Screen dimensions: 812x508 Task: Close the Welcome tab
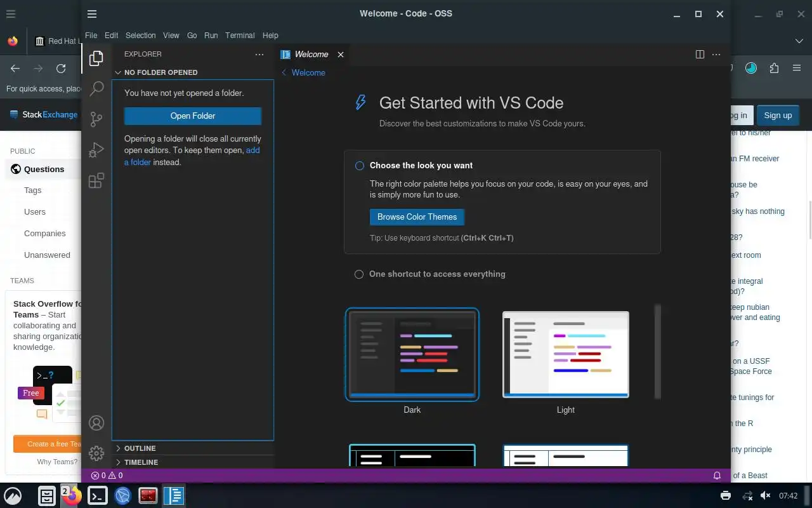click(341, 55)
